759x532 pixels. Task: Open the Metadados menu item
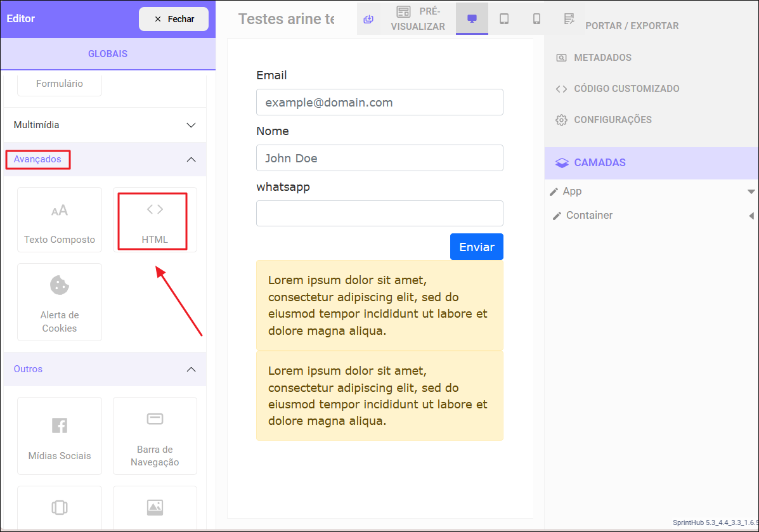click(x=602, y=58)
